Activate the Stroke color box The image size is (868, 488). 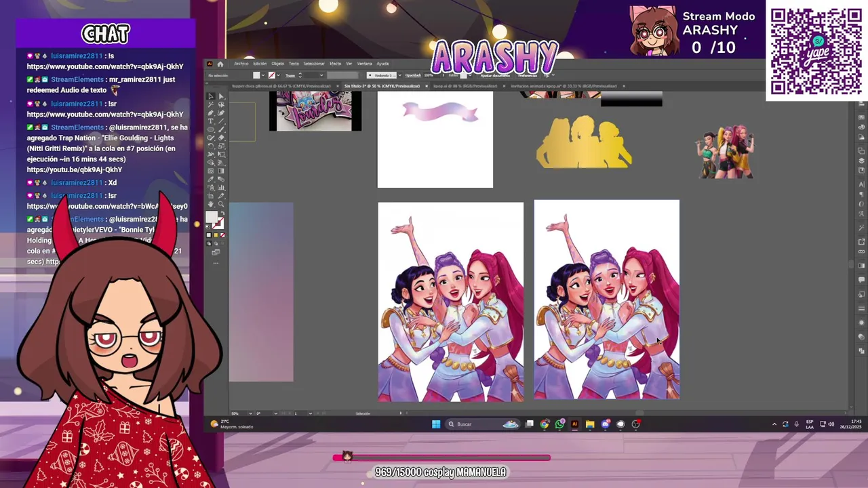point(222,224)
